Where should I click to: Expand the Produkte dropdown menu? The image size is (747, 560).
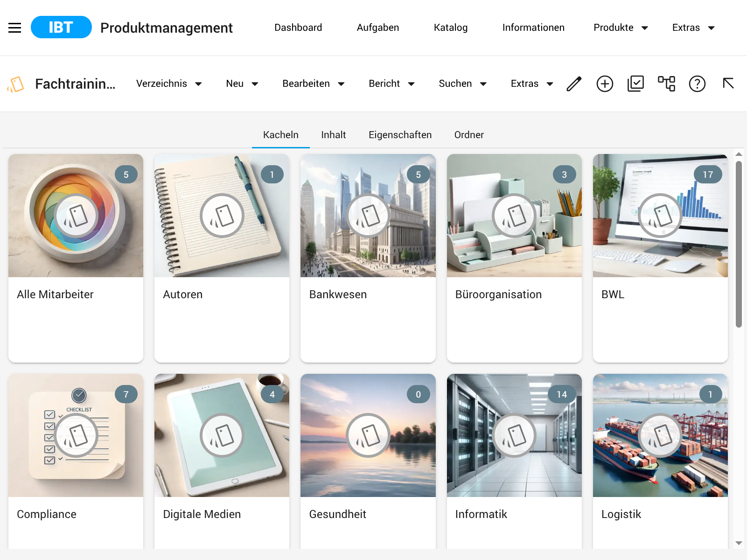click(x=621, y=28)
